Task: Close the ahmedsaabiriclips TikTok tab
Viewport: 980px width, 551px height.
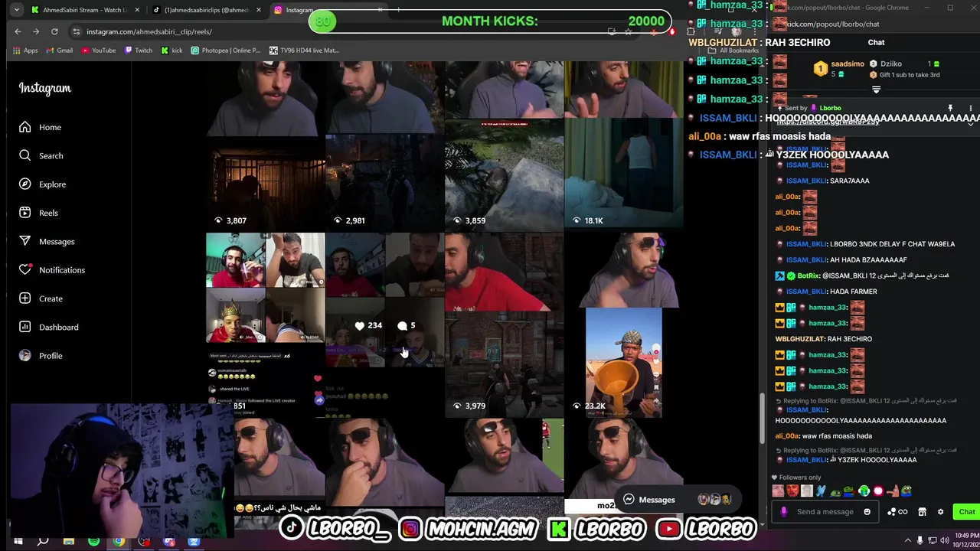Action: coord(258,10)
